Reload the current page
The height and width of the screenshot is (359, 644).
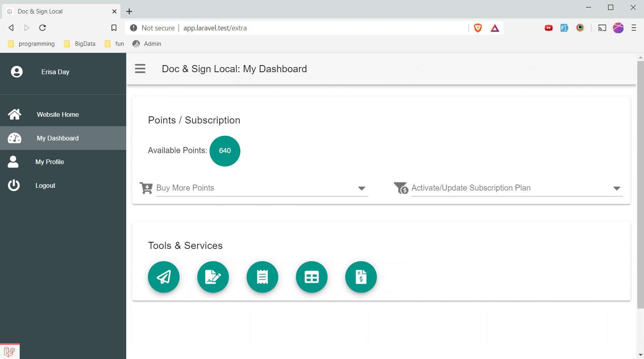pos(43,28)
